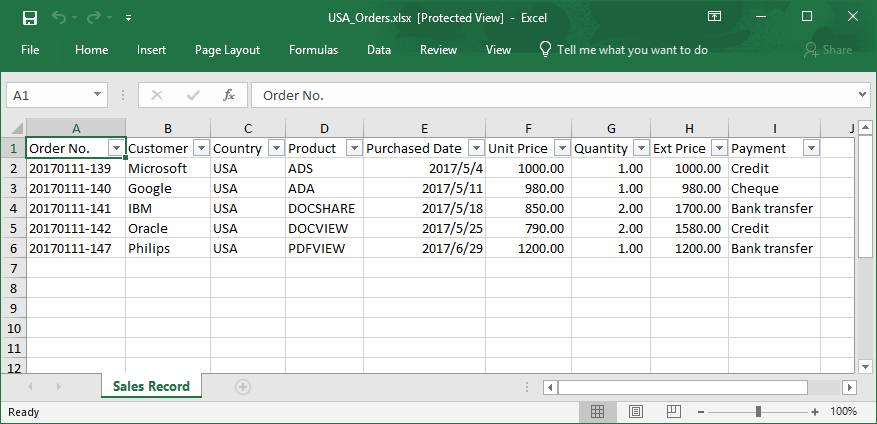Open the Product filter dropdown
The width and height of the screenshot is (877, 424).
point(355,148)
